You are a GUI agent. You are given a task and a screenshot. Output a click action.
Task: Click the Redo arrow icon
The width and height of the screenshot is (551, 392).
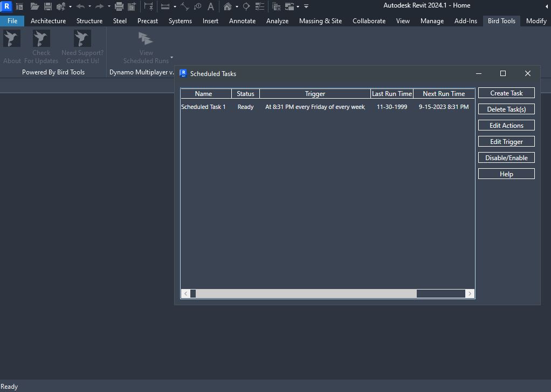(100, 6)
